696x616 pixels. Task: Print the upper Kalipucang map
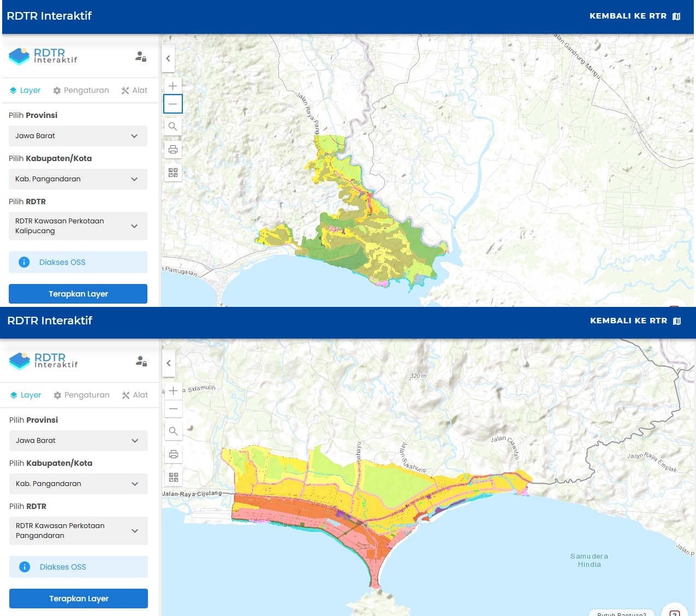pos(173,150)
